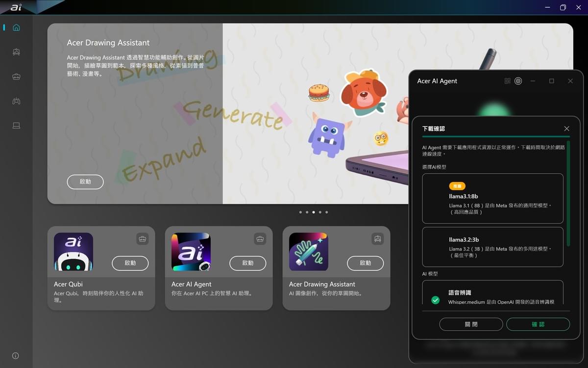This screenshot has height=368, width=588.
Task: Open the info icon at sidebar bottom
Action: click(16, 356)
